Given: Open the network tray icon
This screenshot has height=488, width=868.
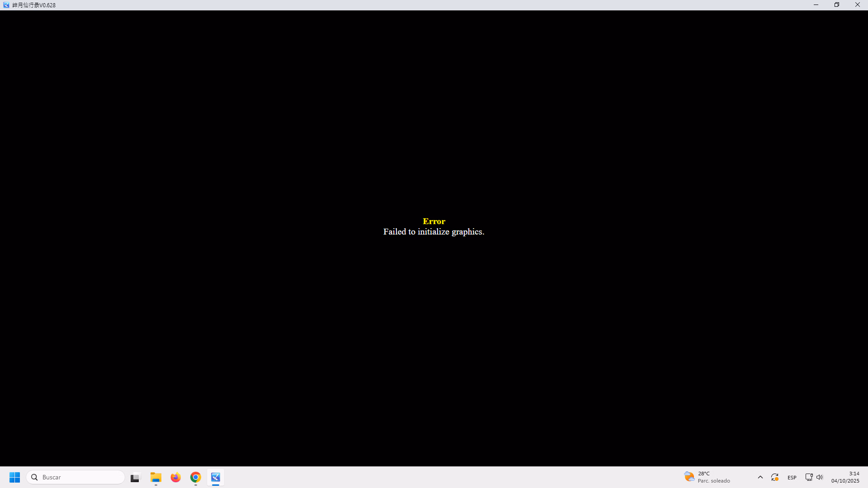Looking at the screenshot, I should [809, 477].
